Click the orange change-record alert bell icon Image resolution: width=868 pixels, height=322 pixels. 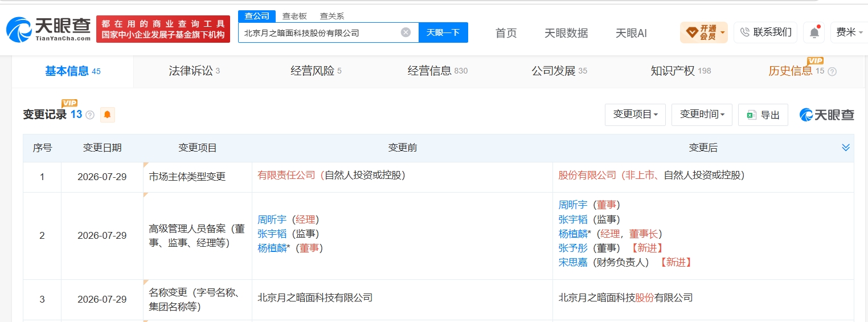click(x=107, y=115)
